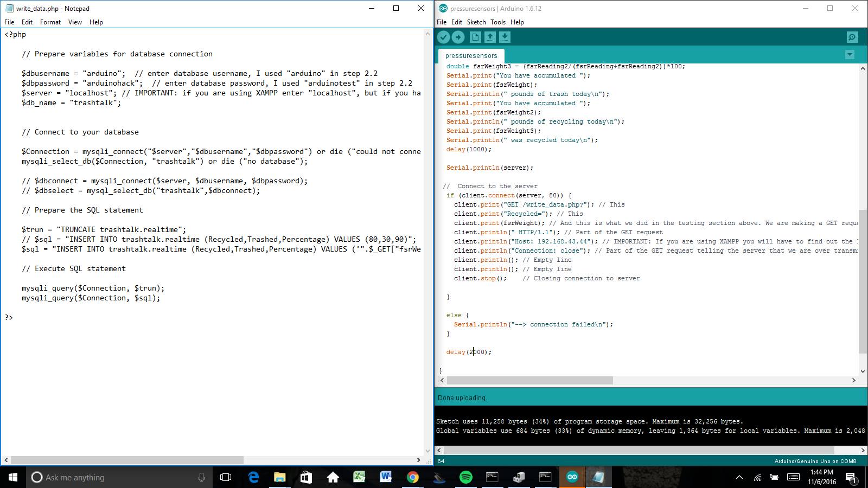Click the "Sketch uses 11,258 bytes" console line

(x=590, y=421)
